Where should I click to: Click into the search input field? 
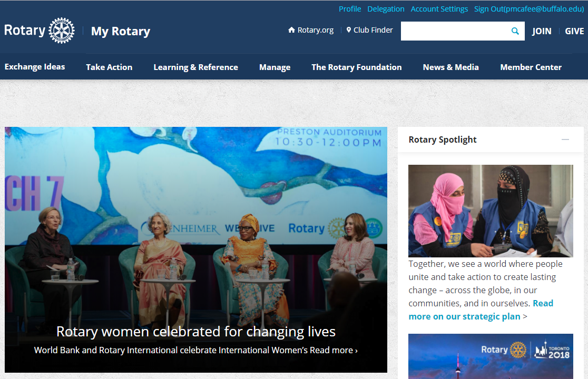(453, 31)
